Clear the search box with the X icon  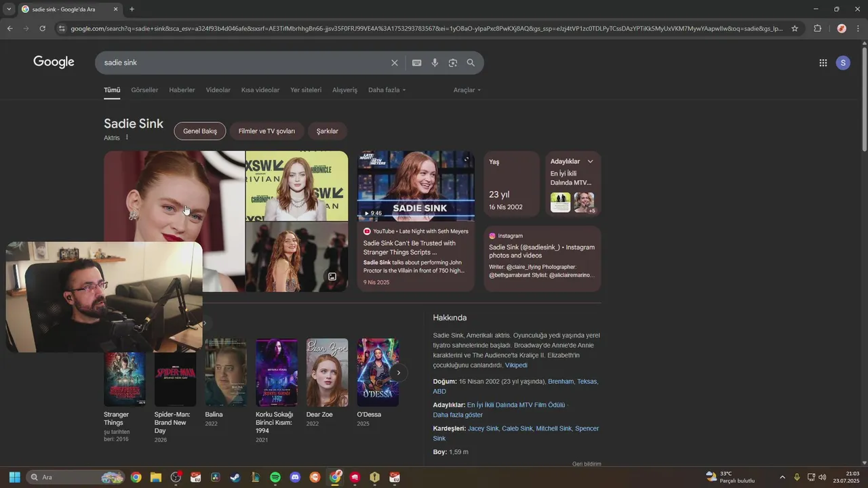point(394,62)
